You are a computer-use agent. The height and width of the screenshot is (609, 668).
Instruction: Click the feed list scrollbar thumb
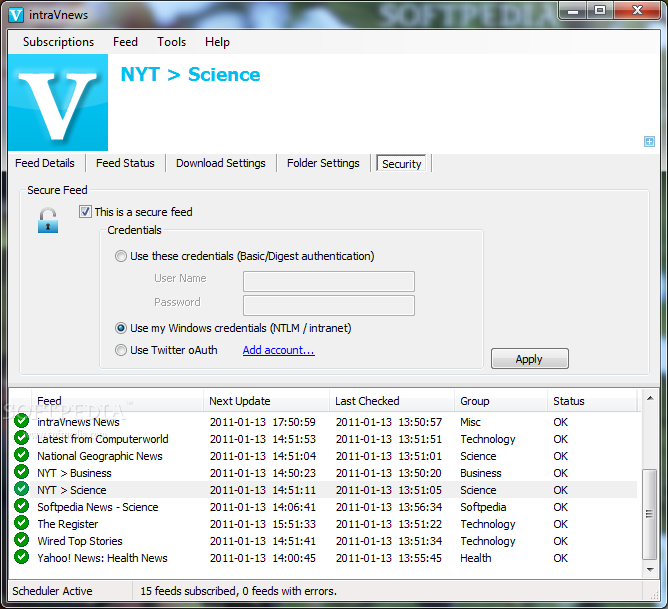click(650, 514)
